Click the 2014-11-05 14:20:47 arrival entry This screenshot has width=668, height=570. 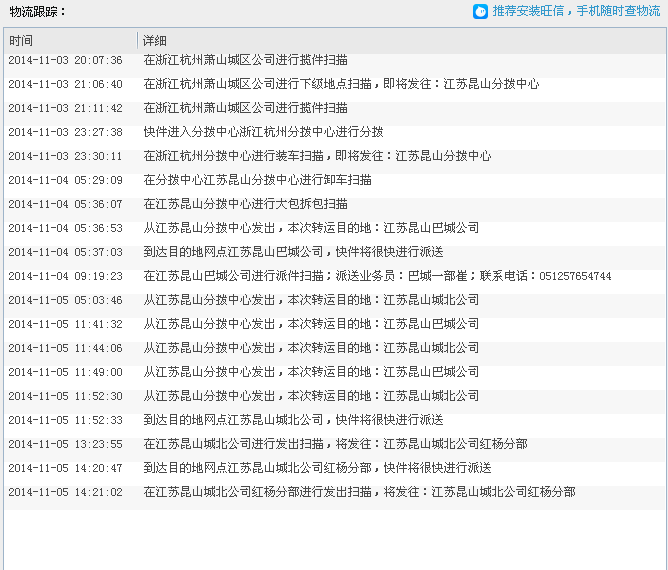pyautogui.click(x=317, y=468)
